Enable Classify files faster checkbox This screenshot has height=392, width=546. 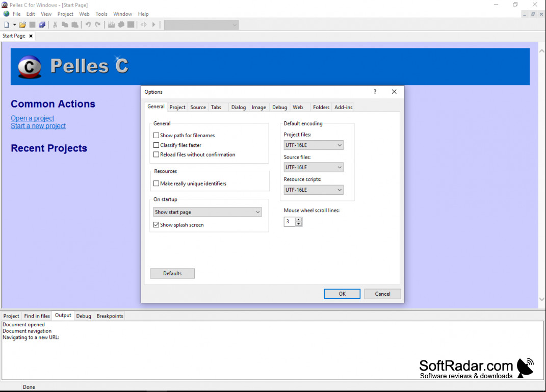click(x=157, y=145)
